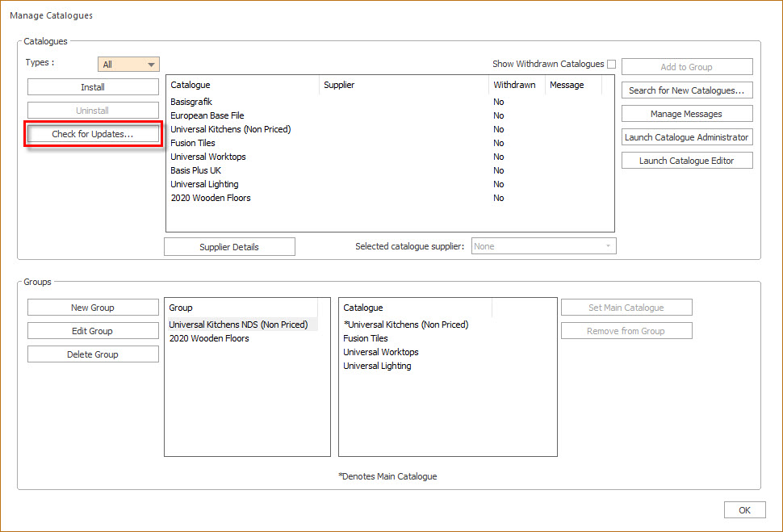Delete the selected group
783x532 pixels.
[x=93, y=354]
